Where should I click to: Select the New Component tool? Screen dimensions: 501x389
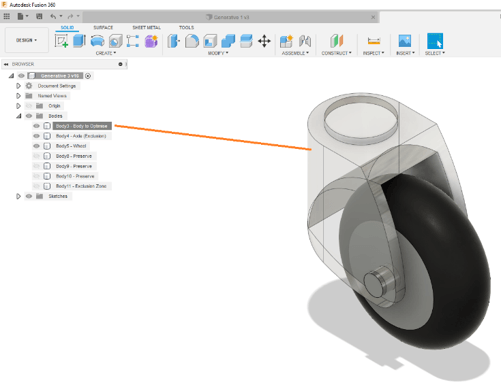286,41
